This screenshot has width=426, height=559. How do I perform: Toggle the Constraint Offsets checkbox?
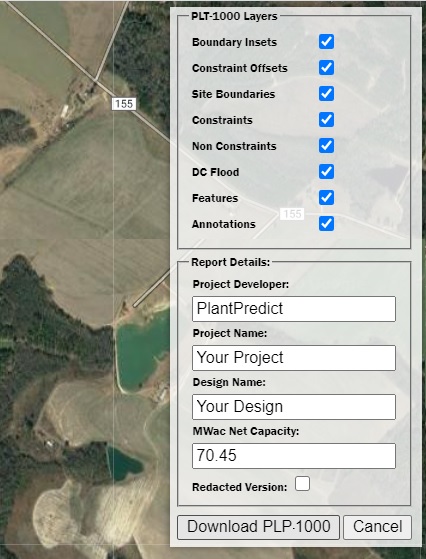(326, 68)
